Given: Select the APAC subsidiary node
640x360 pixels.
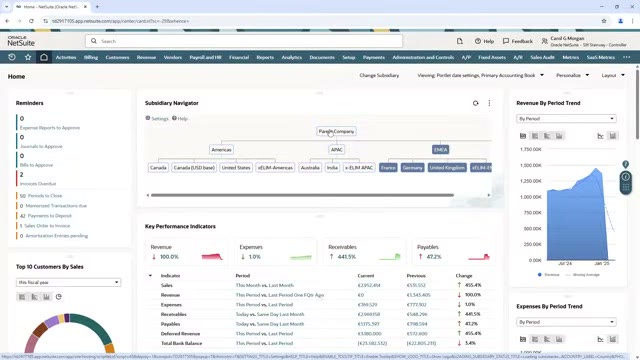Looking at the screenshot, I should coord(336,150).
